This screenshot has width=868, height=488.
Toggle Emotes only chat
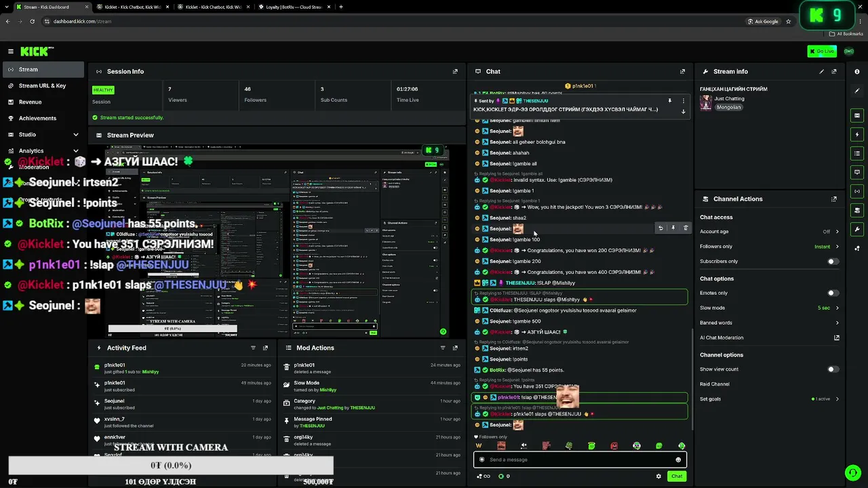click(x=833, y=293)
